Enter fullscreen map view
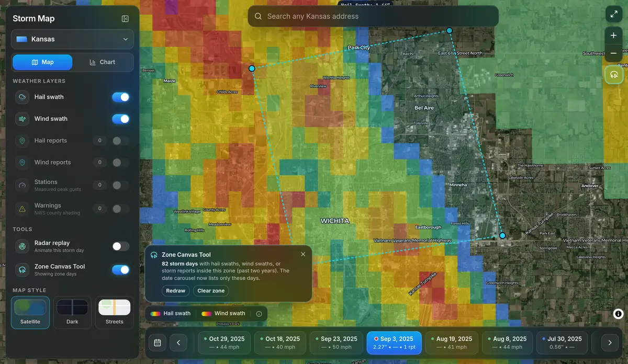Image resolution: width=628 pixels, height=364 pixels. [x=613, y=14]
